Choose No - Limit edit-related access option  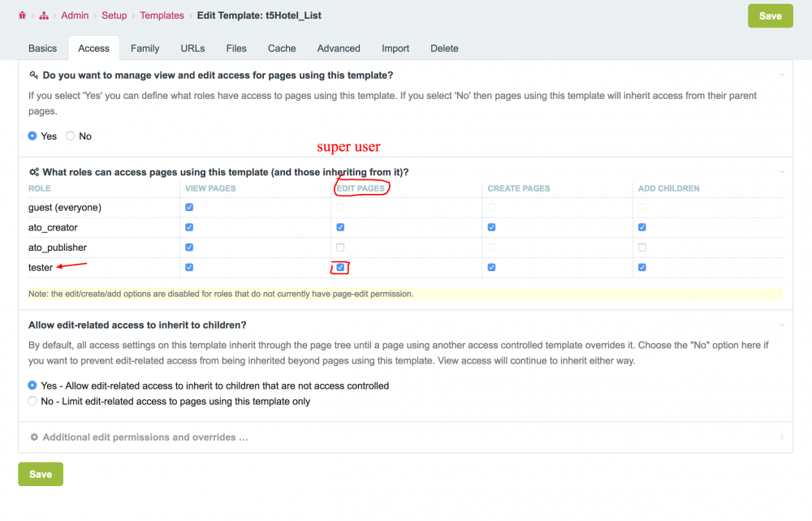click(32, 401)
